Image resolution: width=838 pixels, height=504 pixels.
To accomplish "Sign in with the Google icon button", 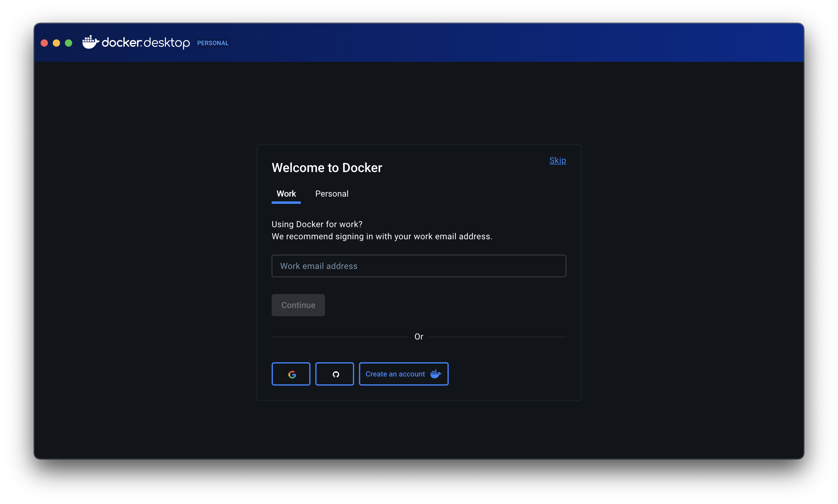I will 291,374.
